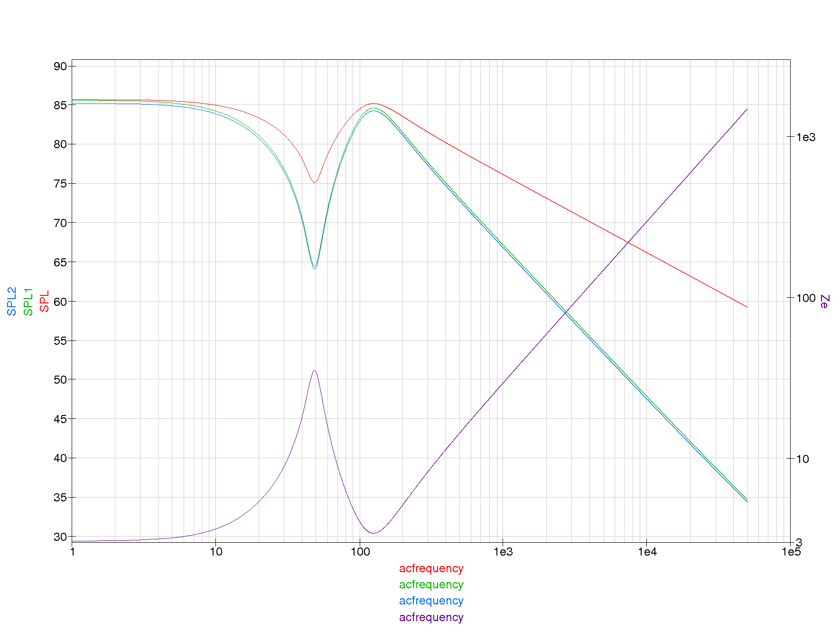
Task: Select the red acfrequency label
Action: tap(431, 568)
